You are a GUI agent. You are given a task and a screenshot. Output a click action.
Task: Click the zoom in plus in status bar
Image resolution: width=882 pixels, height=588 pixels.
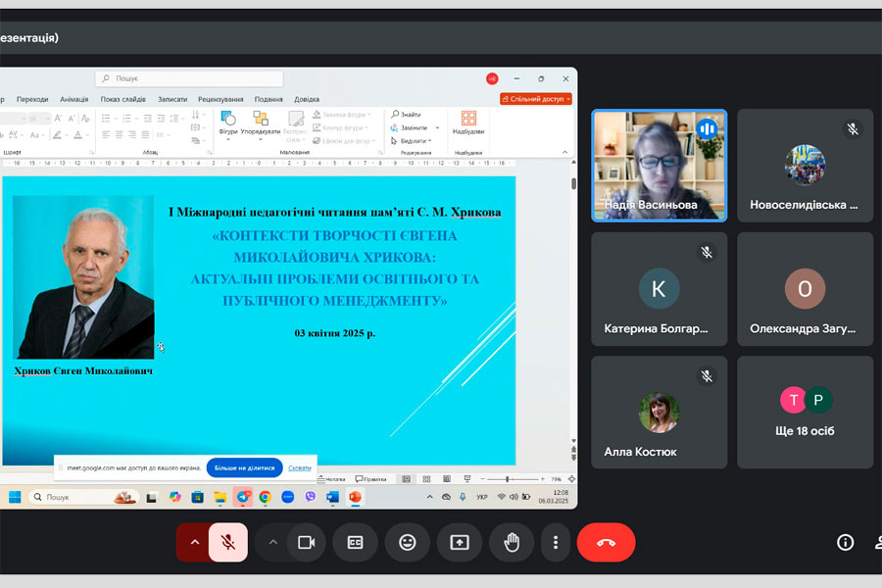coord(542,479)
